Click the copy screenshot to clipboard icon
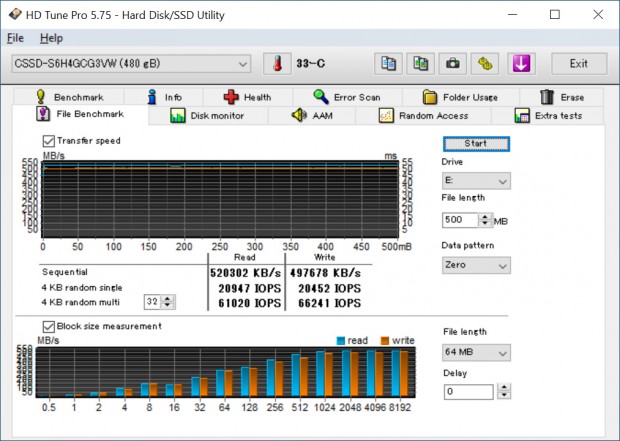620x441 pixels. coord(421,64)
